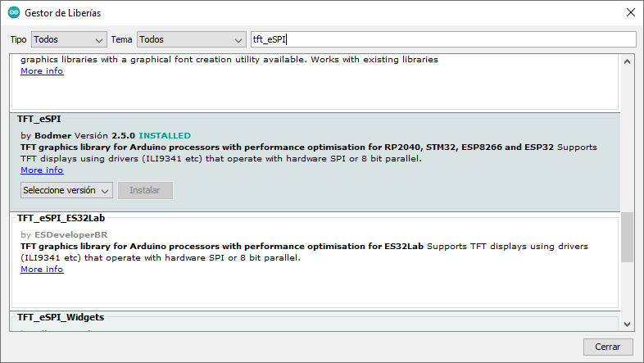Click the scrollbar down arrow
Image resolution: width=644 pixels, height=363 pixels.
point(627,324)
